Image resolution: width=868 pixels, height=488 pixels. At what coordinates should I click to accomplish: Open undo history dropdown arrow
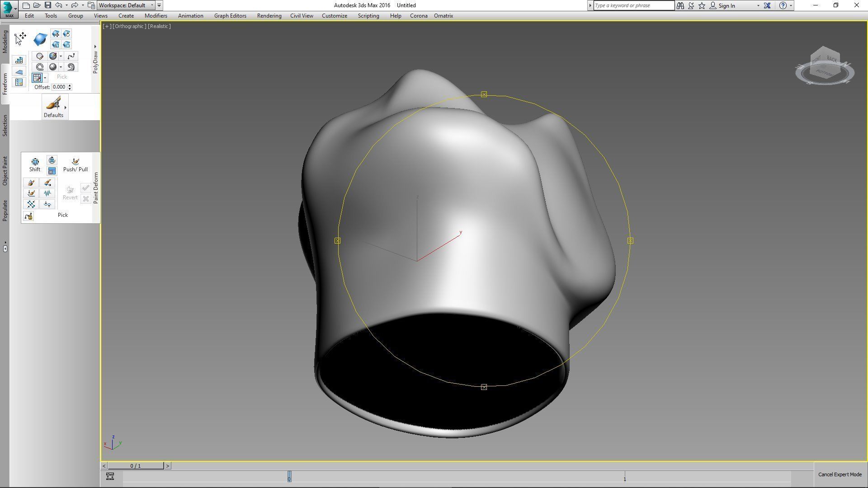[66, 5]
